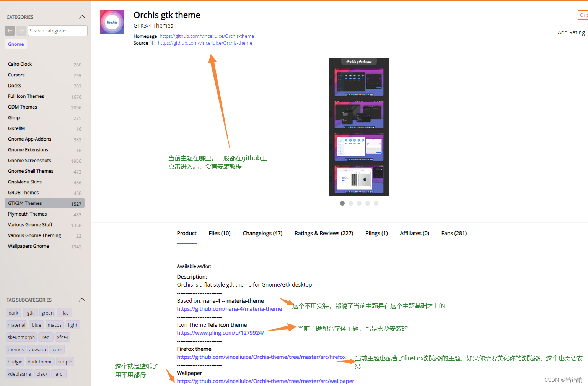Select the fifth carousel dot
This screenshot has height=386, width=588.
pos(376,203)
